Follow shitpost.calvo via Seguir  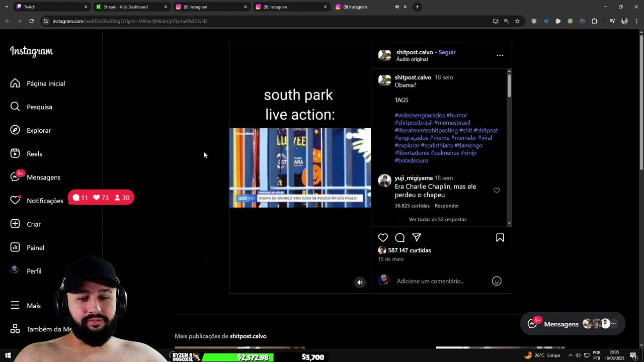(447, 52)
